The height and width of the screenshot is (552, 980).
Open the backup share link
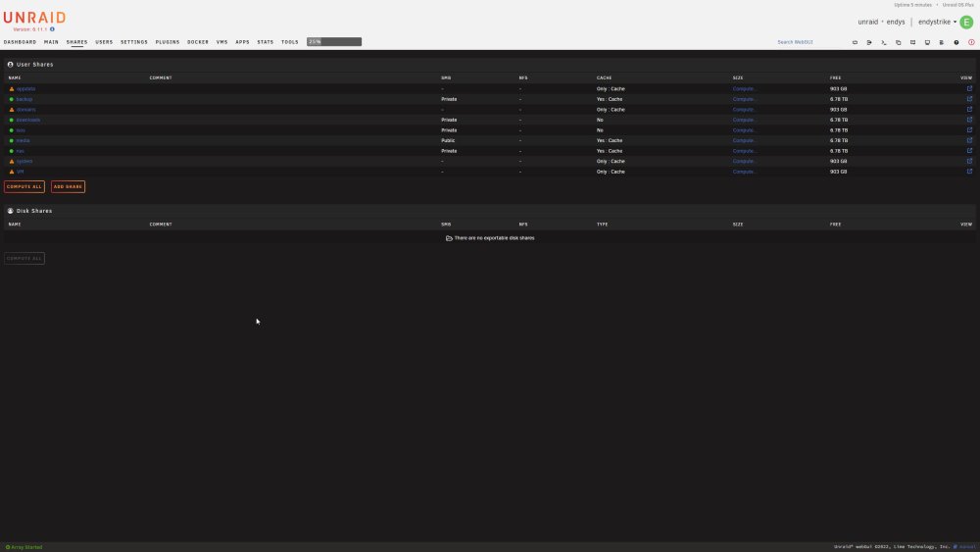click(x=24, y=99)
